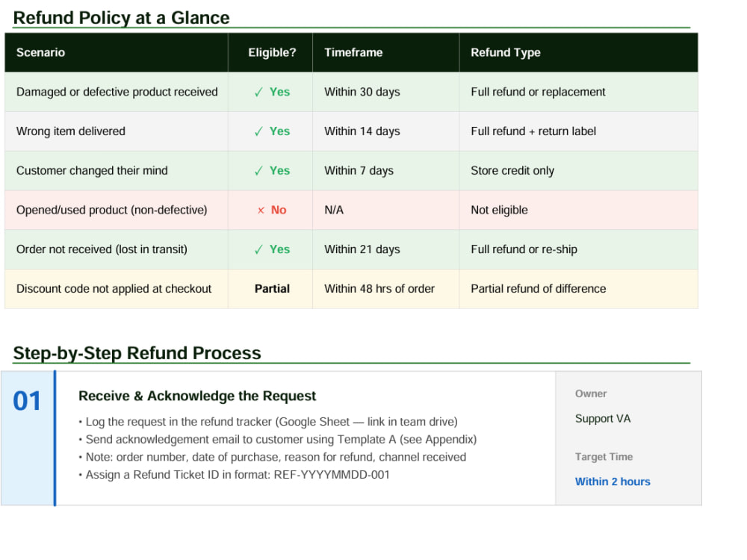Select Receive & Acknowledge the Request title
The width and height of the screenshot is (747, 560).
pyautogui.click(x=197, y=396)
